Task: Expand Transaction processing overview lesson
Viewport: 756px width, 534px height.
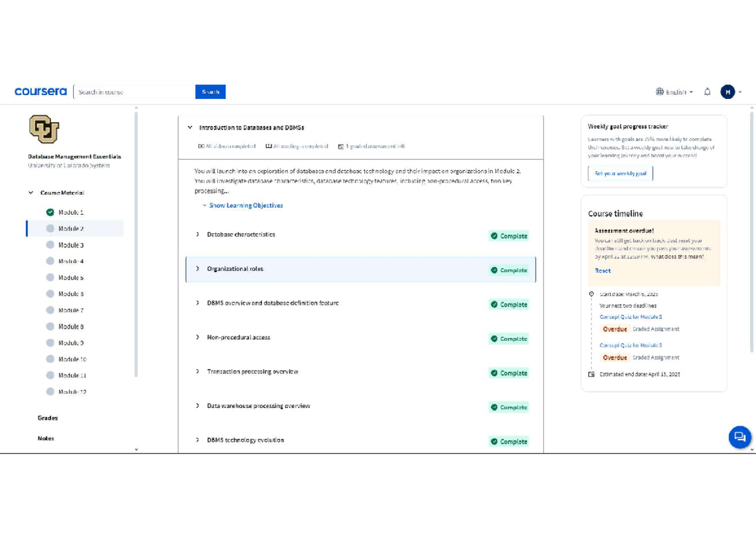Action: coord(198,372)
